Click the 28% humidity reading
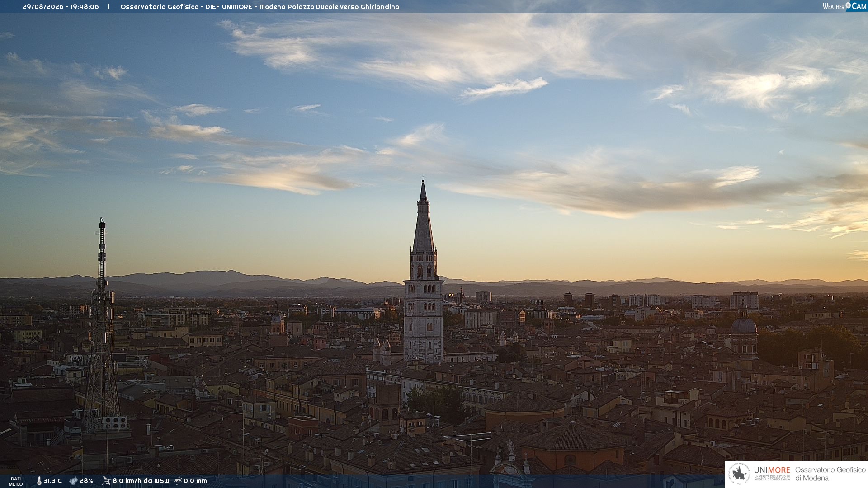 click(86, 481)
